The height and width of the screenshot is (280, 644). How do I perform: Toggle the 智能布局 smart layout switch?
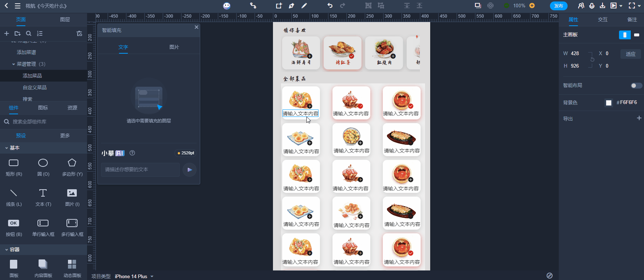point(636,86)
